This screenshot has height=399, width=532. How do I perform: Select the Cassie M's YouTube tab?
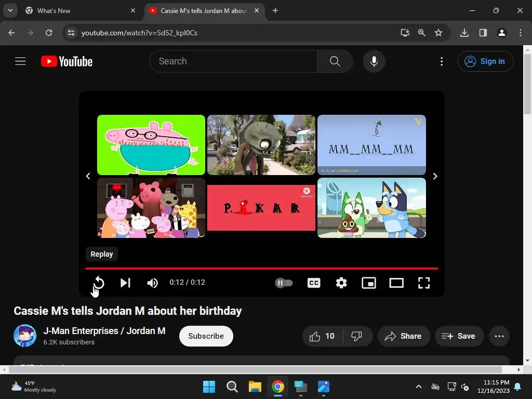[204, 11]
